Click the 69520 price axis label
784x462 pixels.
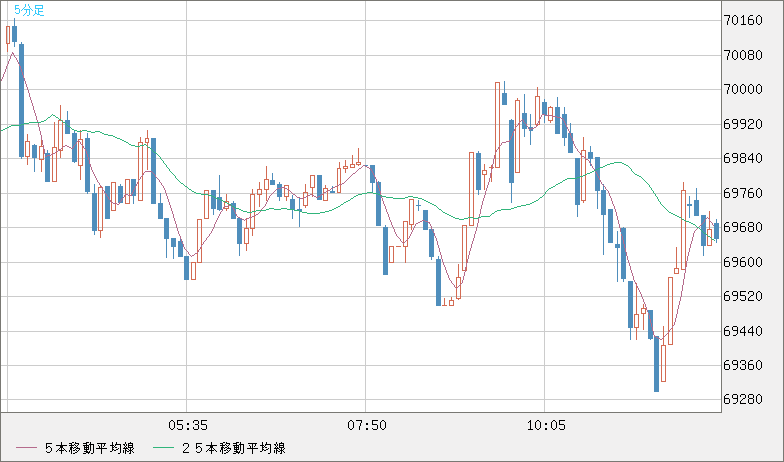(x=743, y=296)
